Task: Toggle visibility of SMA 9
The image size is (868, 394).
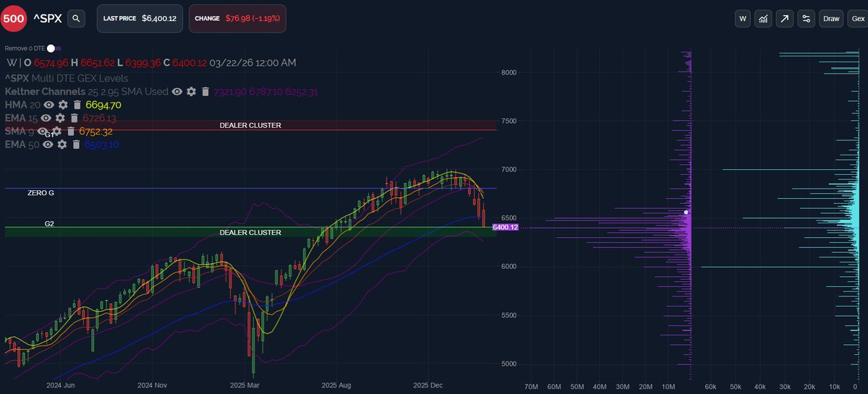Action: tap(42, 131)
